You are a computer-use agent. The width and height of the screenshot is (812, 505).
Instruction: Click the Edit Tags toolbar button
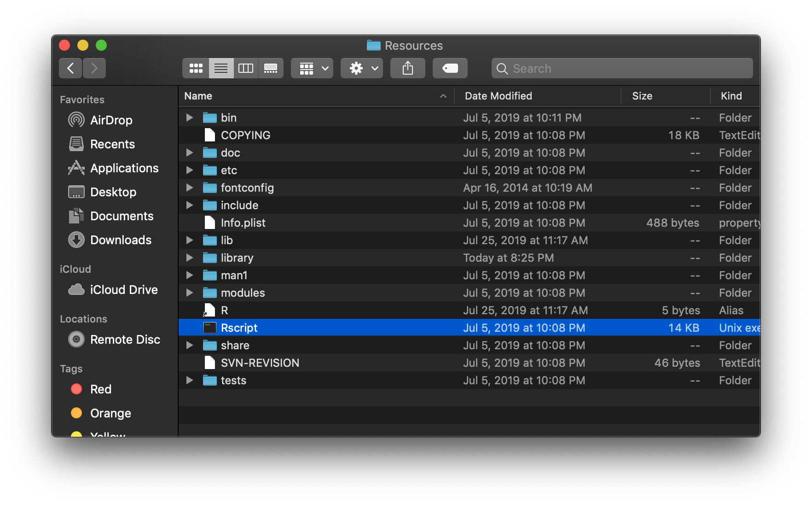450,68
